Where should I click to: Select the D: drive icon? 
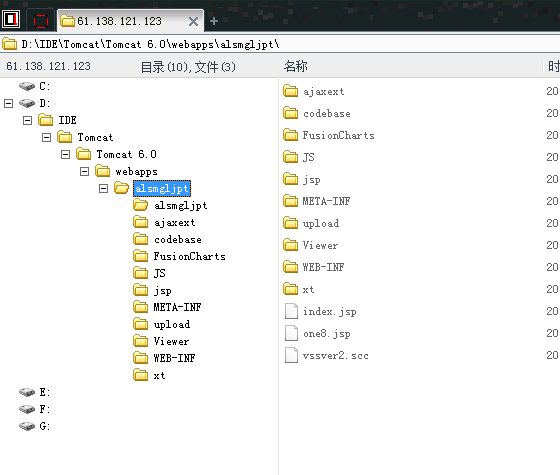[27, 103]
